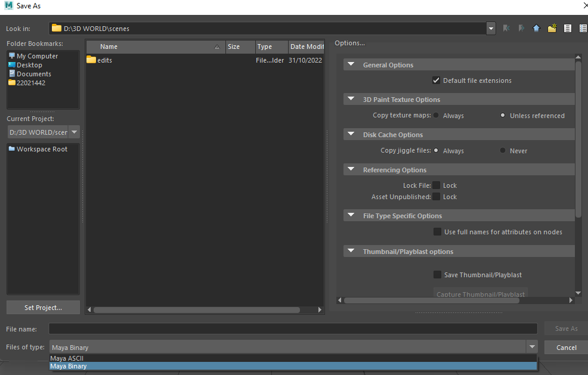588x375 pixels.
Task: Click the Options... label
Action: [349, 43]
